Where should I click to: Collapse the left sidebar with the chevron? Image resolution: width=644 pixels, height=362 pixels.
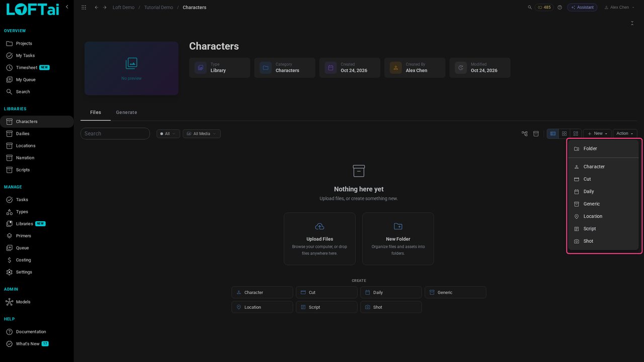click(67, 7)
